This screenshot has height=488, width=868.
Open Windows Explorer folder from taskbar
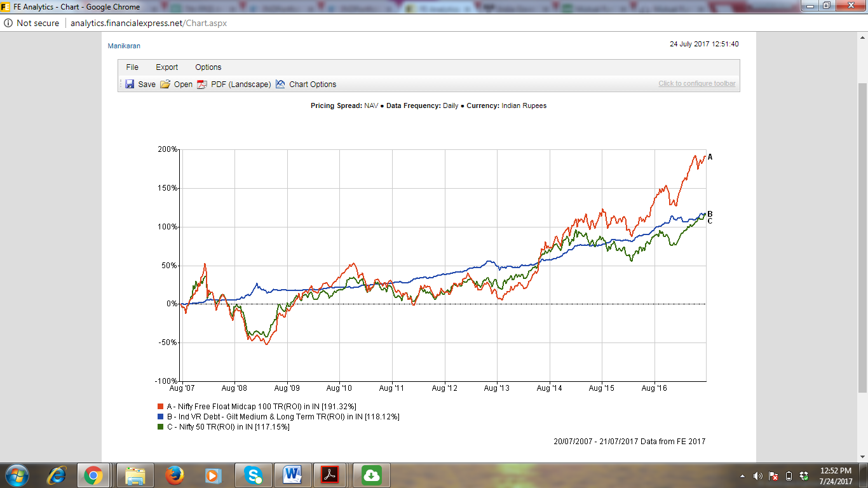pyautogui.click(x=135, y=475)
